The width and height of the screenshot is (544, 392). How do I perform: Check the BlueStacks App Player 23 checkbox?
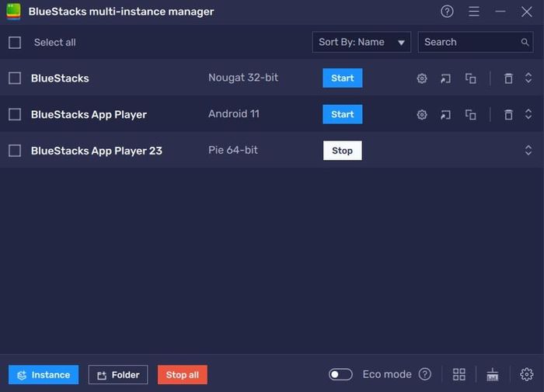click(15, 151)
